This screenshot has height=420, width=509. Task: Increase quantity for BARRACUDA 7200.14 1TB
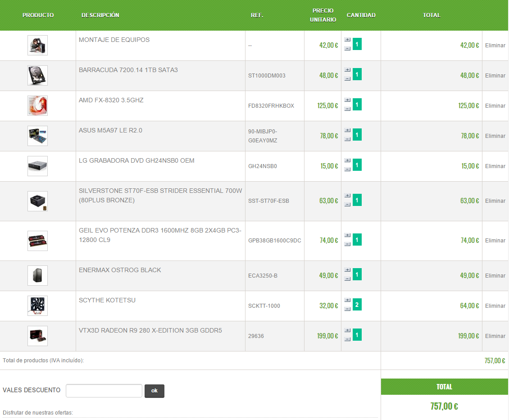click(x=347, y=70)
